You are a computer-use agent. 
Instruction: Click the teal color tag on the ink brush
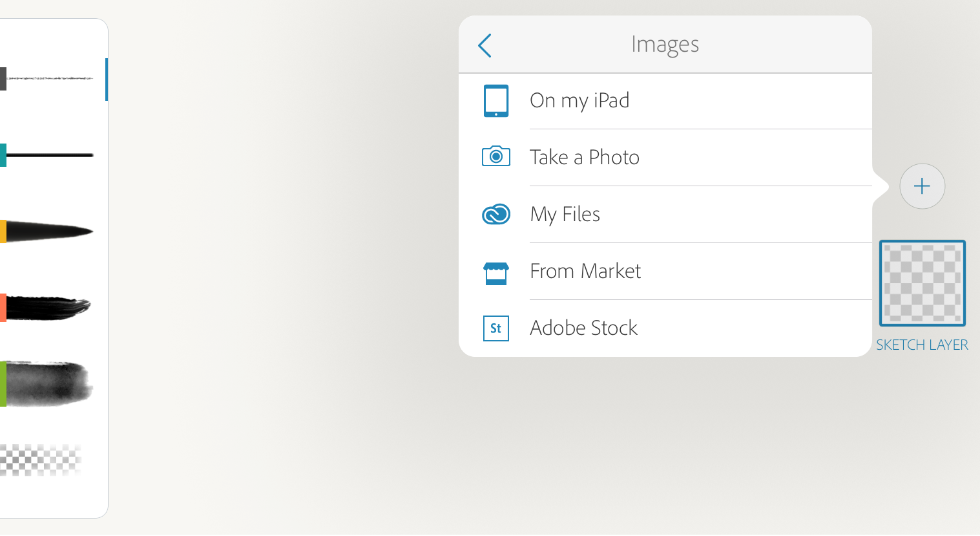pyautogui.click(x=3, y=155)
